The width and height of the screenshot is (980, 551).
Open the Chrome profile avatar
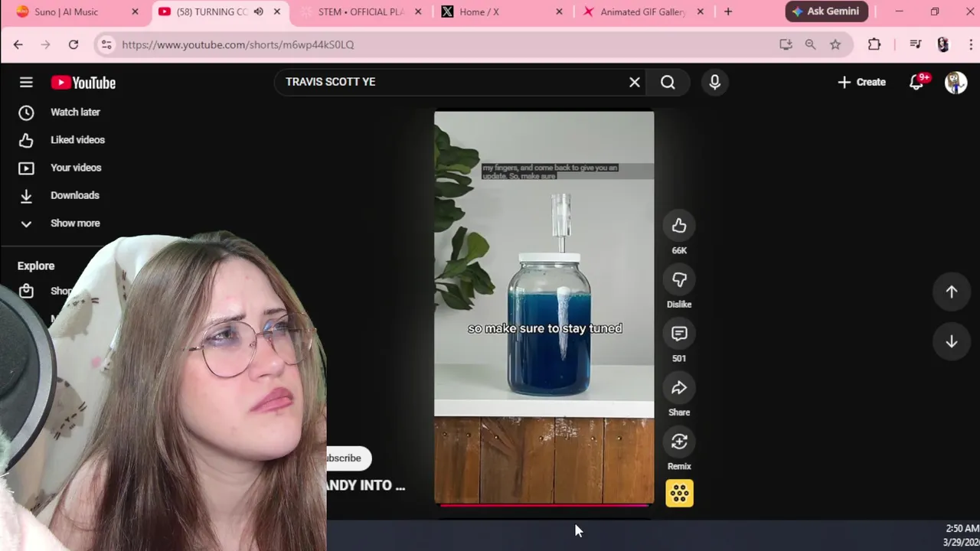(x=942, y=44)
